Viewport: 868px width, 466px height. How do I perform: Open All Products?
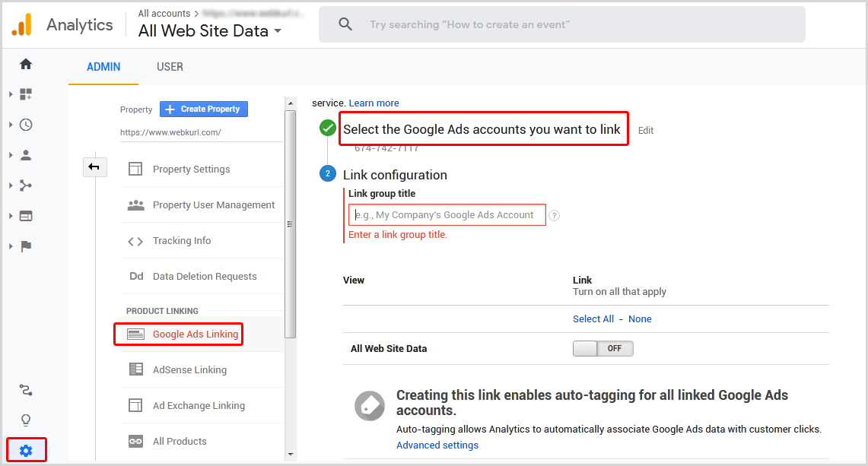click(180, 442)
